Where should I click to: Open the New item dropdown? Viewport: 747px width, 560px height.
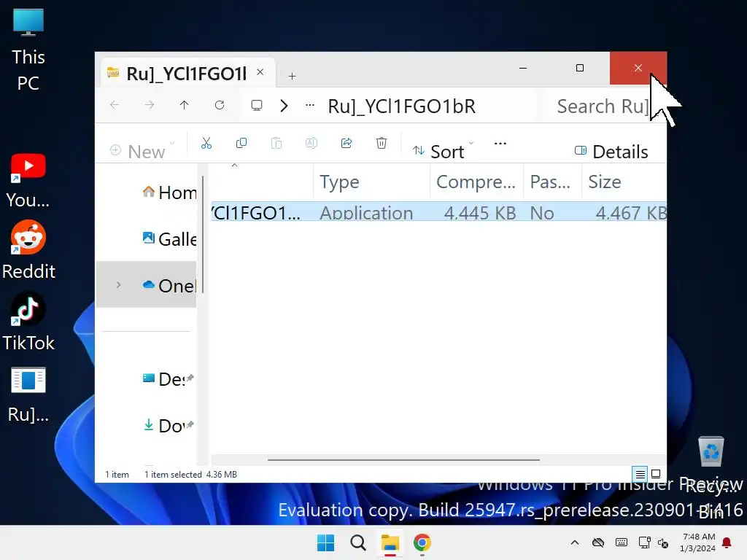click(142, 151)
